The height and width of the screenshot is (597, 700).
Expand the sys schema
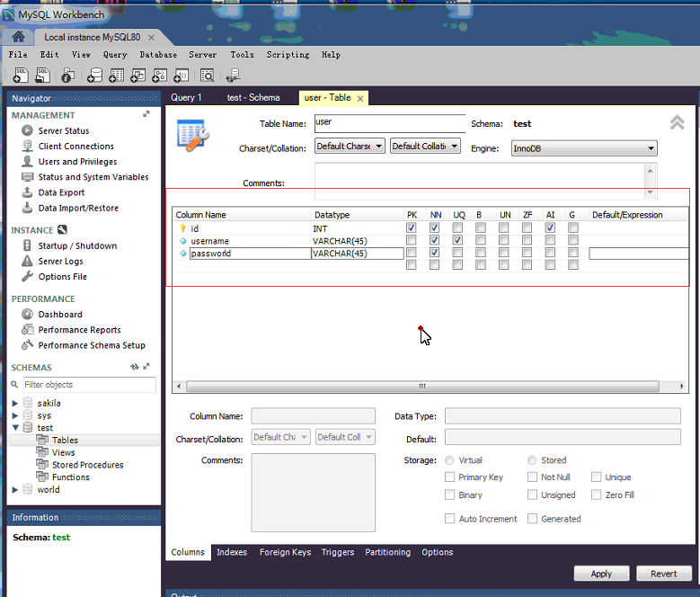click(x=15, y=415)
